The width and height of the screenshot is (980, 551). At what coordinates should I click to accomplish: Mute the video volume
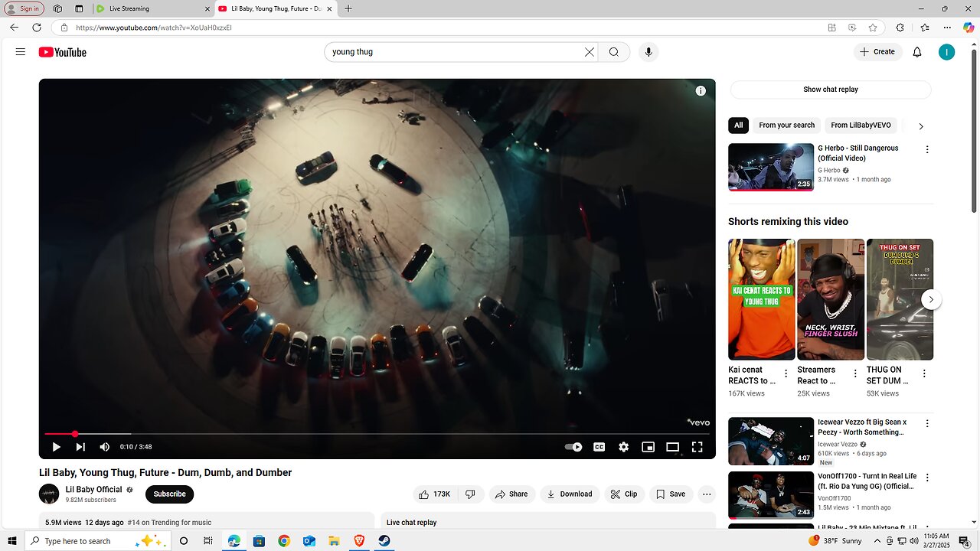tap(105, 447)
